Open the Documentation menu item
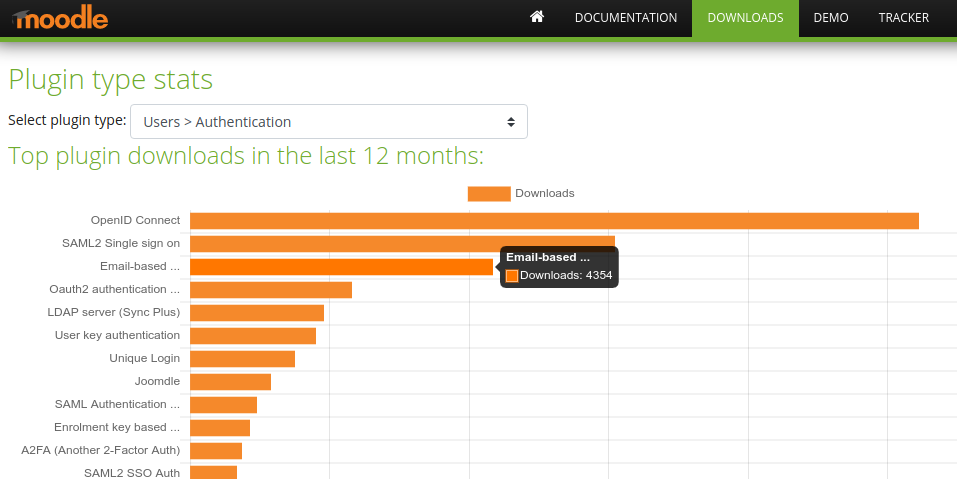This screenshot has height=479, width=957. coord(626,18)
